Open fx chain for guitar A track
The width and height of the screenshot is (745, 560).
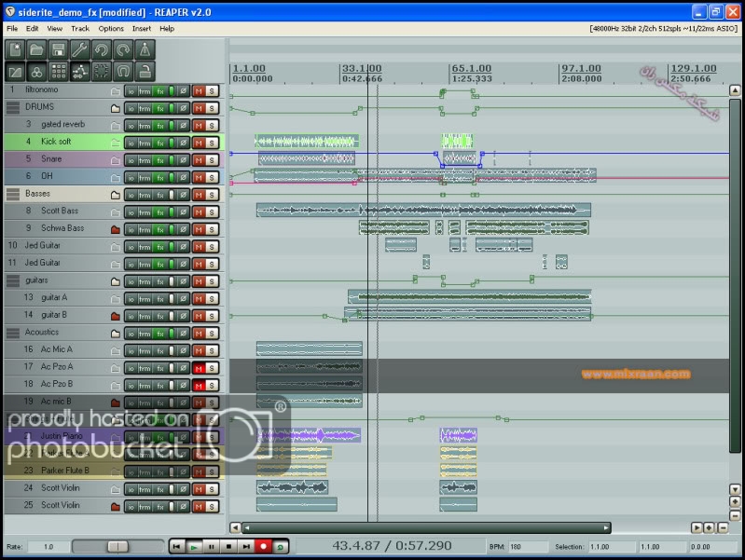(x=160, y=299)
